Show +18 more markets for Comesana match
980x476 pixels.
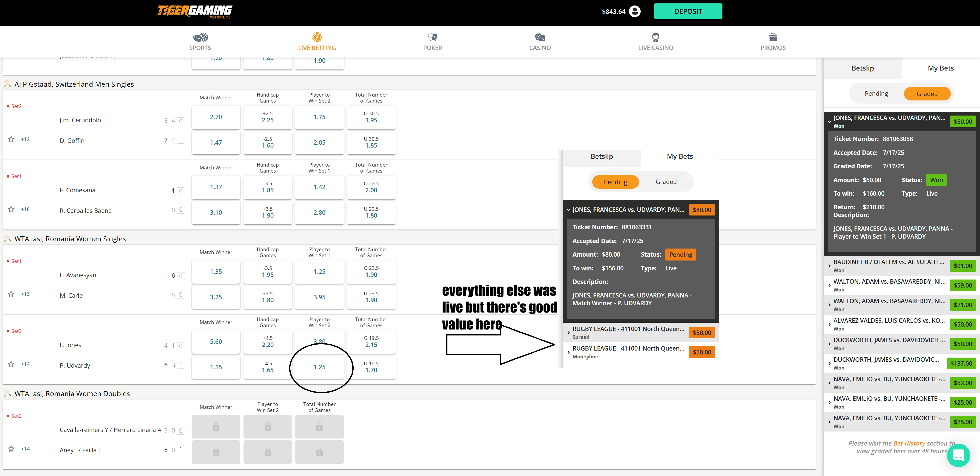click(25, 209)
